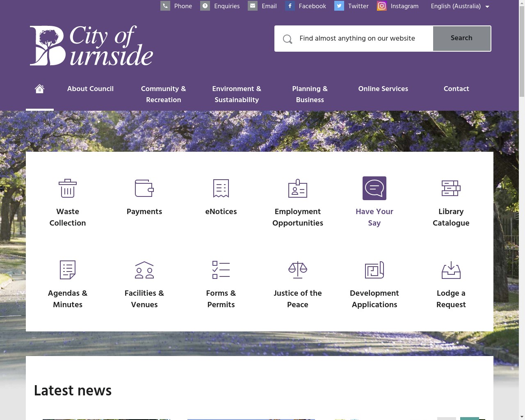The width and height of the screenshot is (525, 420).
Task: Expand the English (Australia) language dropdown
Action: (459, 6)
